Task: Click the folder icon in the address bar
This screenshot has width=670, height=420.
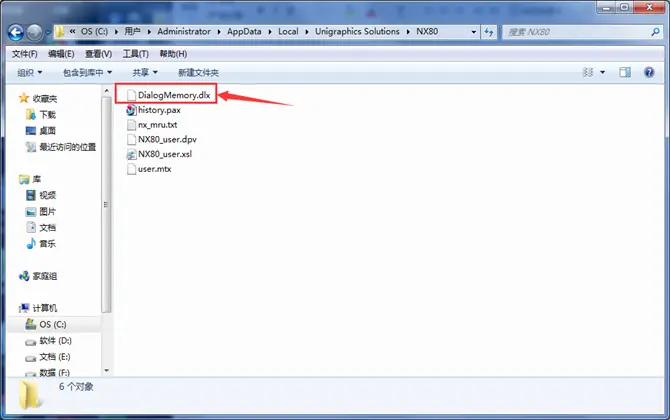Action: [x=60, y=32]
